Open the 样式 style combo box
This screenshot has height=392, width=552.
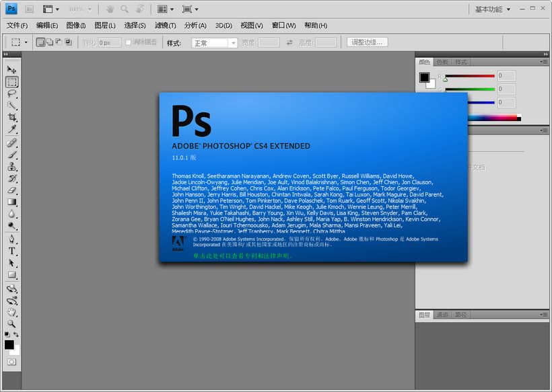[214, 43]
